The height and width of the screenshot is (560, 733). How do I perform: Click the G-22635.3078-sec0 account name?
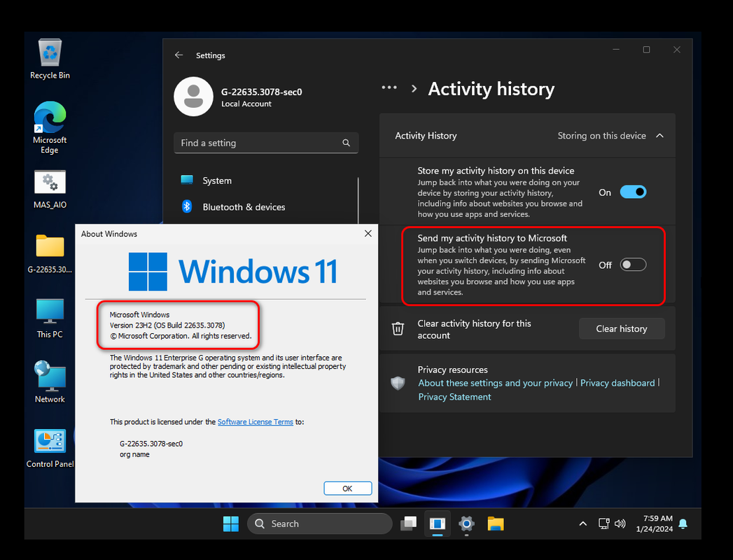click(x=261, y=92)
